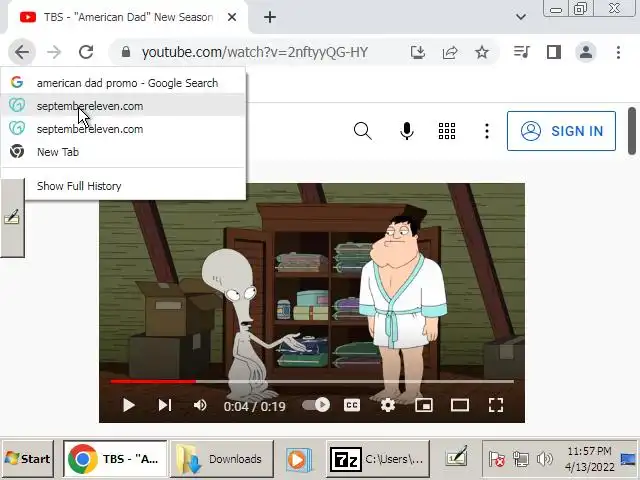640x480 pixels.
Task: Click the pen input panel tab at left edge
Action: click(12, 218)
